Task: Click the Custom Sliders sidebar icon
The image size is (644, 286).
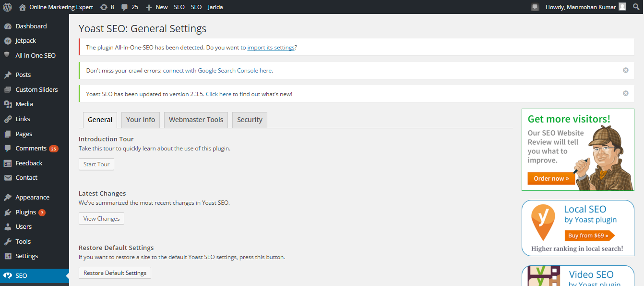Action: point(8,89)
